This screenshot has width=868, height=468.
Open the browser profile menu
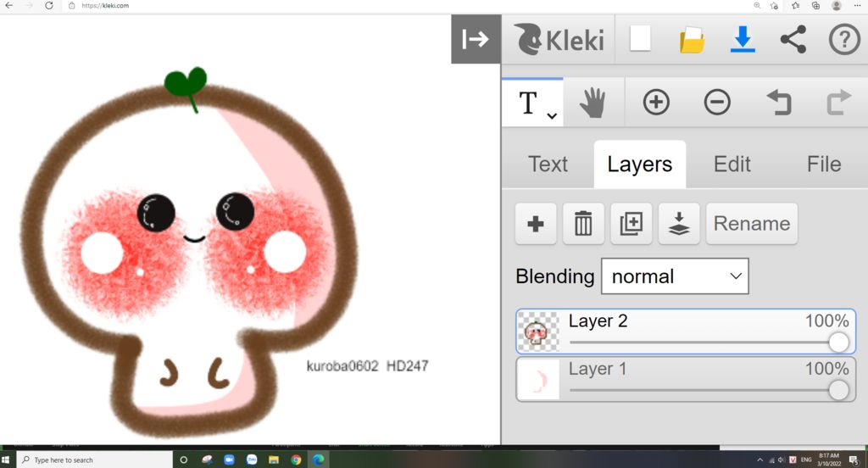click(837, 6)
